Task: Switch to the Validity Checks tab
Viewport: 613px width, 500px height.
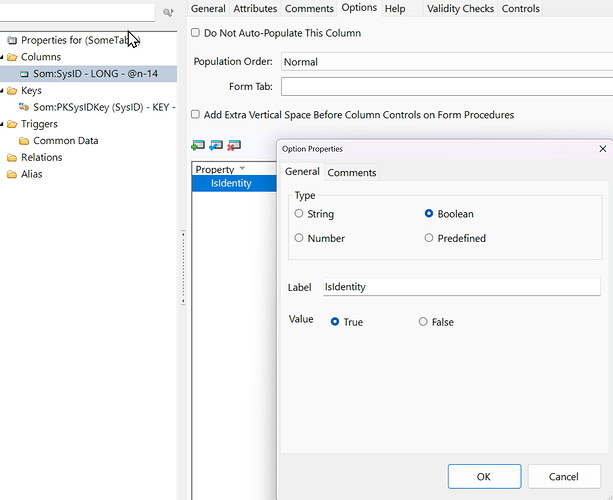Action: [x=460, y=9]
